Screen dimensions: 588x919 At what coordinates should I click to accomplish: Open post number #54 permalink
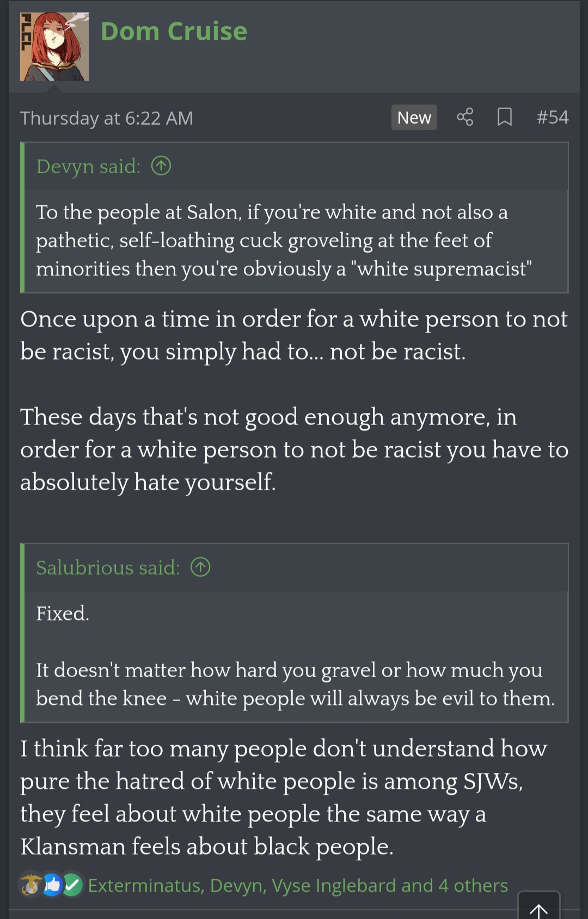(552, 117)
